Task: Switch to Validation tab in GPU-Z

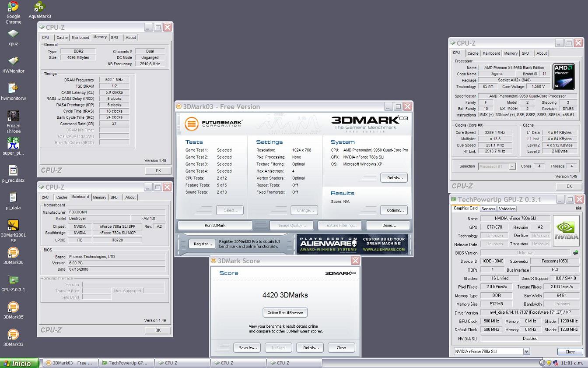Action: [507, 209]
